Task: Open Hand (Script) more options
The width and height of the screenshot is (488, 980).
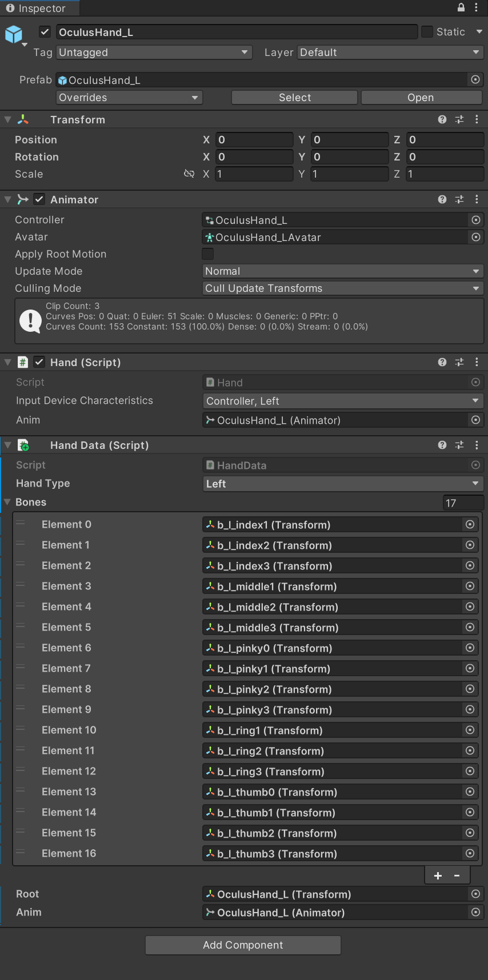Action: coord(477,362)
